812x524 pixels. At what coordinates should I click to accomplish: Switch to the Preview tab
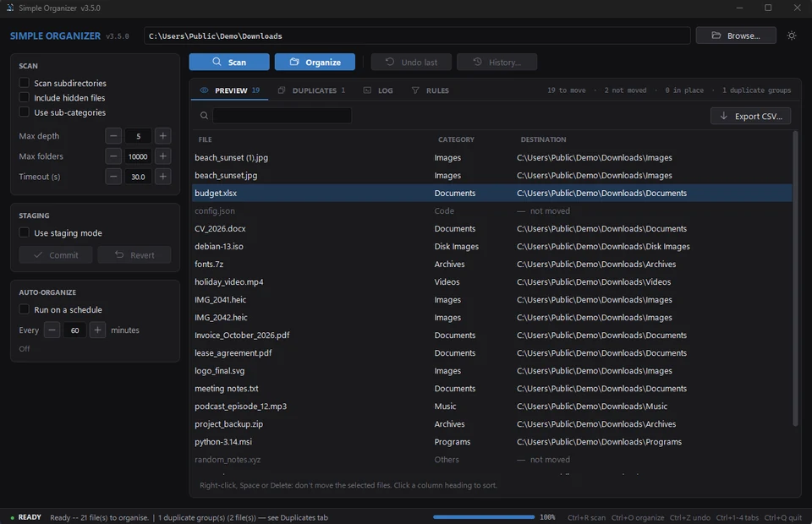tap(230, 90)
